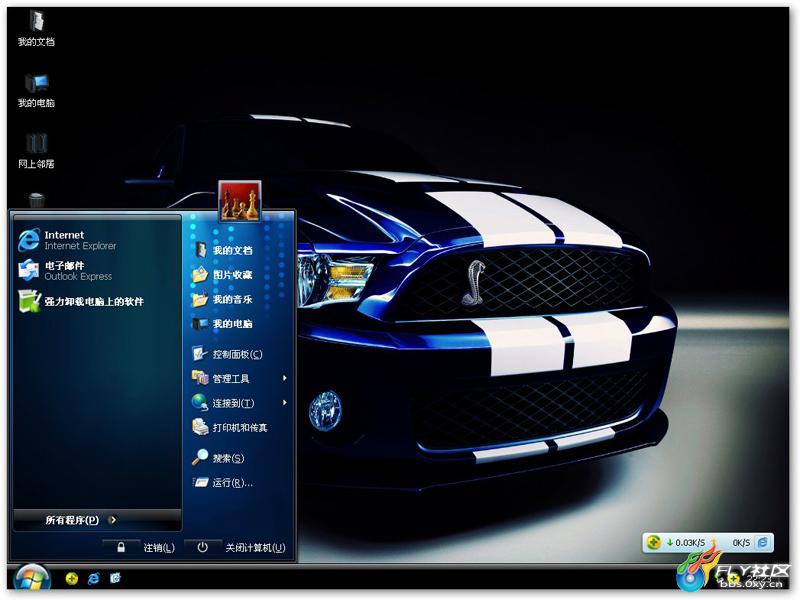Viewport: 800px width, 600px height.
Task: Click the 关闭计算机(U) shutdown button
Action: click(235, 547)
